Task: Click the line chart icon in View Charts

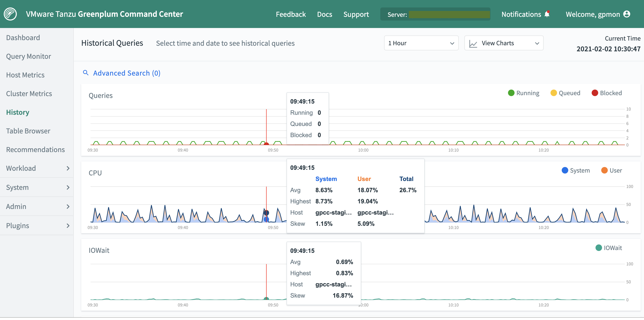Action: click(473, 43)
